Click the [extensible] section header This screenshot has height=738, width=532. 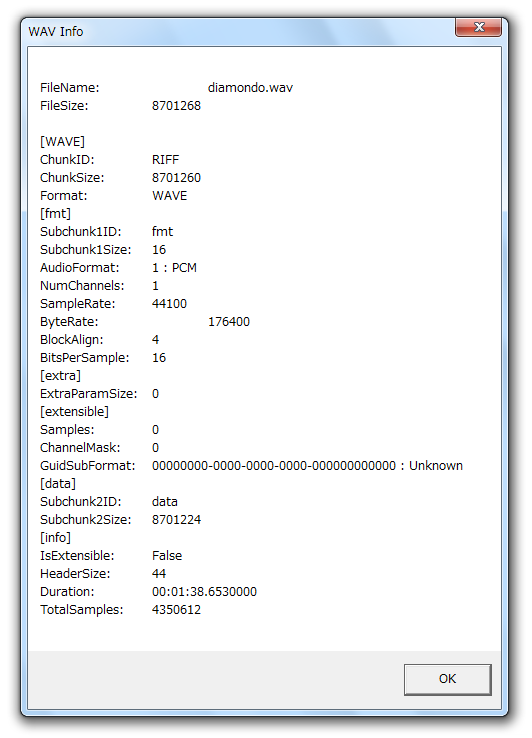[x=74, y=412]
